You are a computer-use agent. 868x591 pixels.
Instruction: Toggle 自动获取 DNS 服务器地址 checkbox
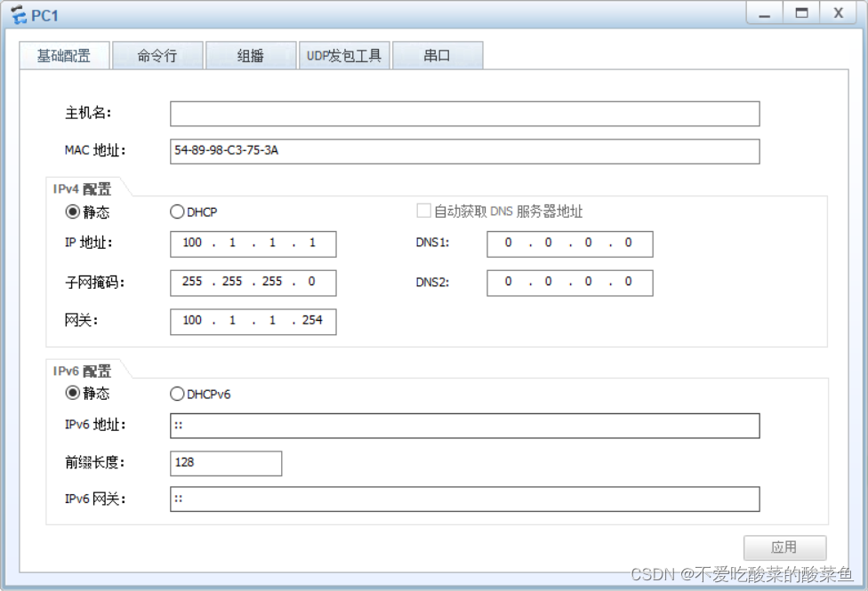pos(423,211)
